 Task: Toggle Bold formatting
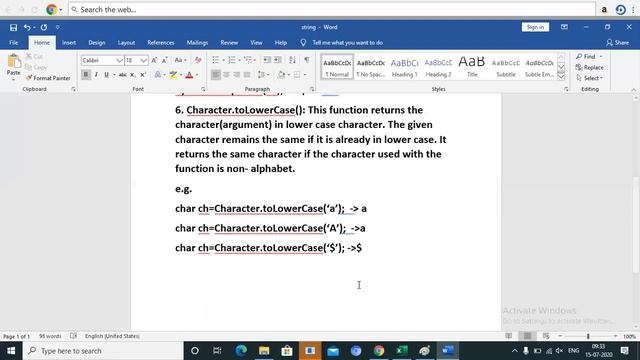[86, 75]
